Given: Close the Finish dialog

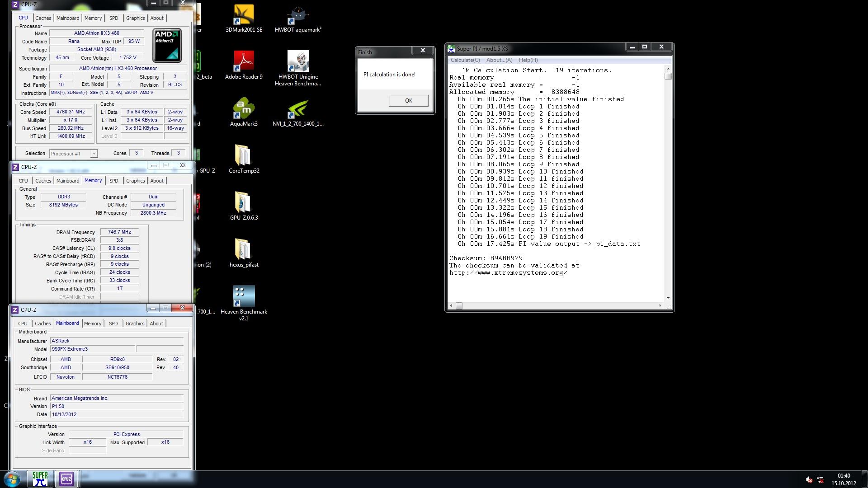Looking at the screenshot, I should click(423, 51).
